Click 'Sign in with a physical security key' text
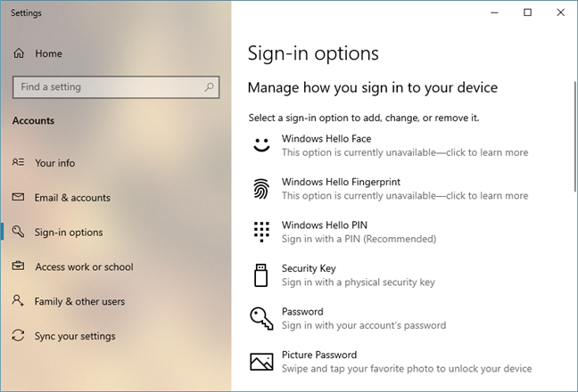 [x=359, y=282]
